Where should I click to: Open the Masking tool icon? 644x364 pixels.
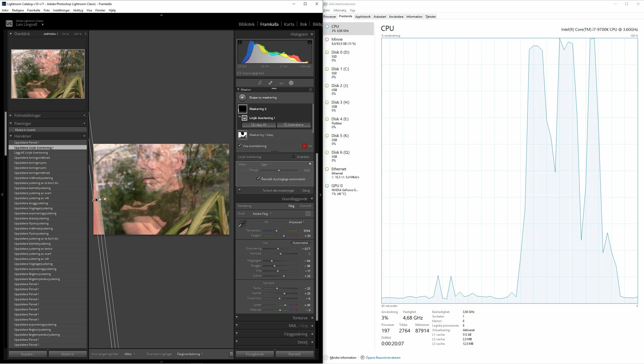(291, 83)
